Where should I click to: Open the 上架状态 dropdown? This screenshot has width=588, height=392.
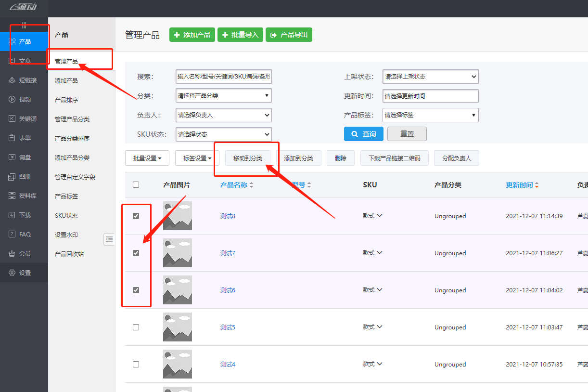(430, 76)
